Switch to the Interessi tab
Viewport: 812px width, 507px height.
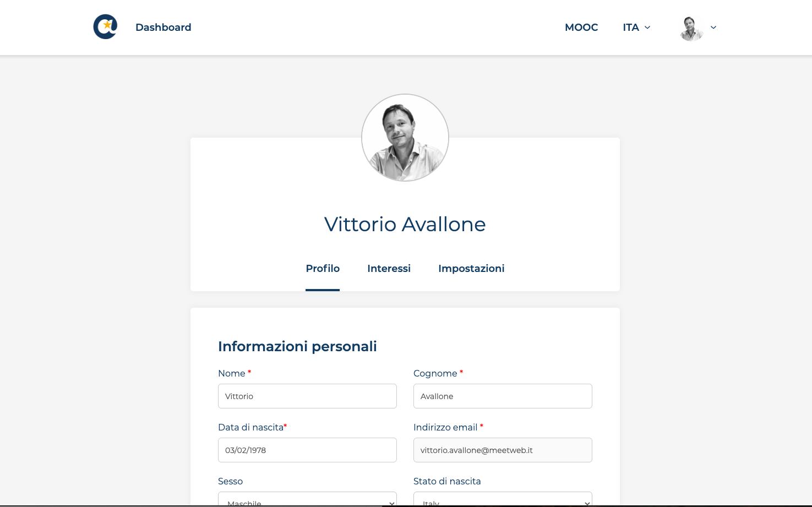tap(389, 269)
